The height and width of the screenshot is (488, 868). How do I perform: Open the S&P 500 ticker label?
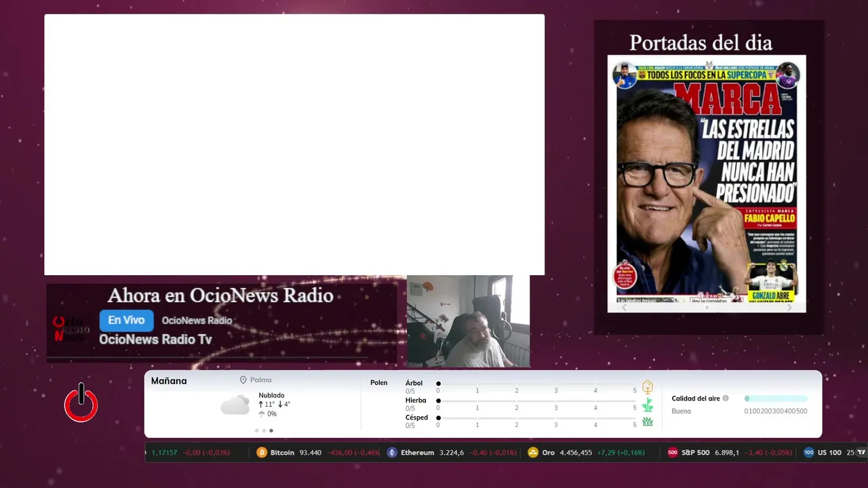(x=695, y=452)
